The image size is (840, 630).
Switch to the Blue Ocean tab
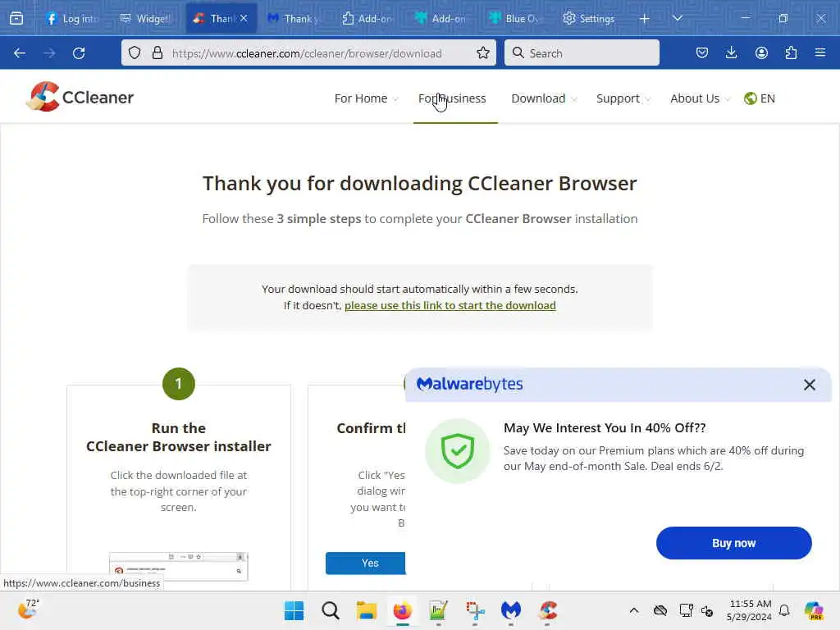(x=515, y=19)
